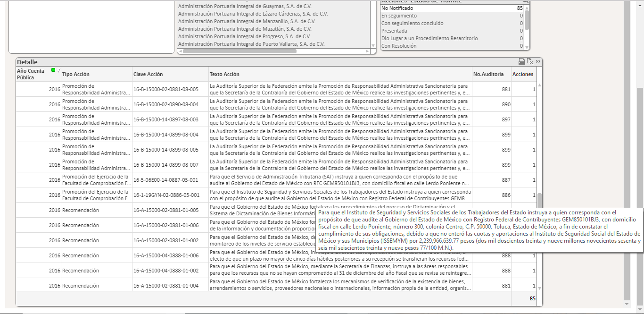Click clave 16-A-15000-02-0881-01-006
This screenshot has width=644, height=314.
pyautogui.click(x=166, y=225)
